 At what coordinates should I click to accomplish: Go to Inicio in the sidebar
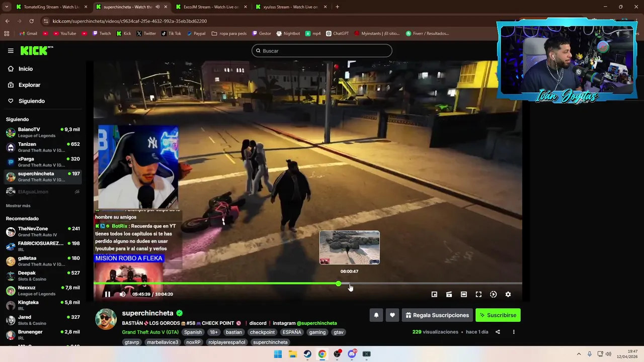point(26,69)
